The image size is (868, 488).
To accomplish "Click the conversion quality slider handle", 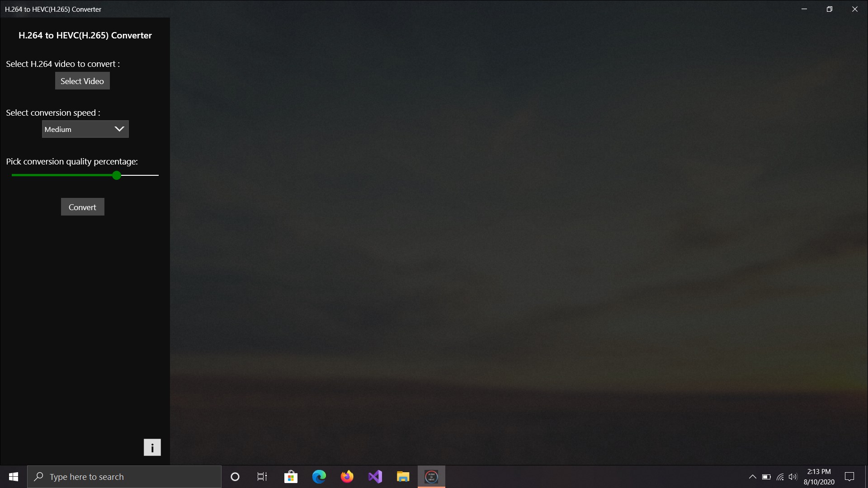I will click(117, 175).
